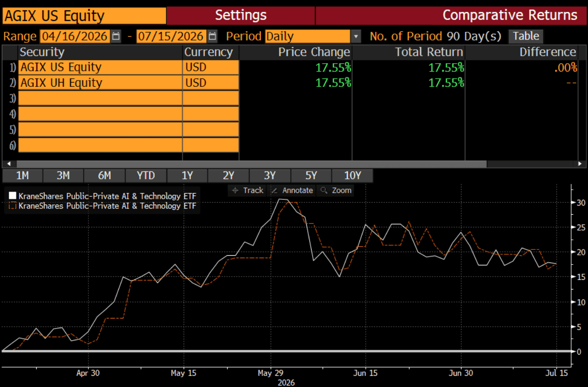Open the Settings tab
Image resolution: width=588 pixels, height=387 pixels.
241,15
